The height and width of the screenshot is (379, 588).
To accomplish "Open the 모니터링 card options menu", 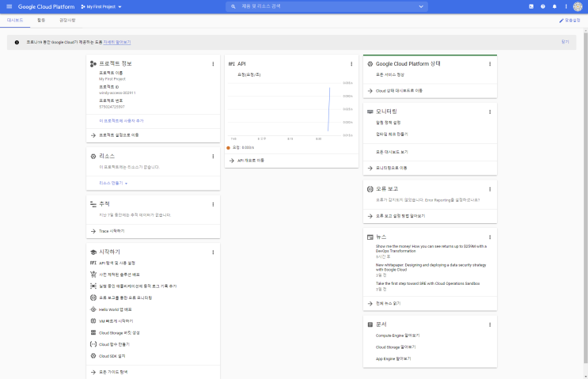I will 490,112.
